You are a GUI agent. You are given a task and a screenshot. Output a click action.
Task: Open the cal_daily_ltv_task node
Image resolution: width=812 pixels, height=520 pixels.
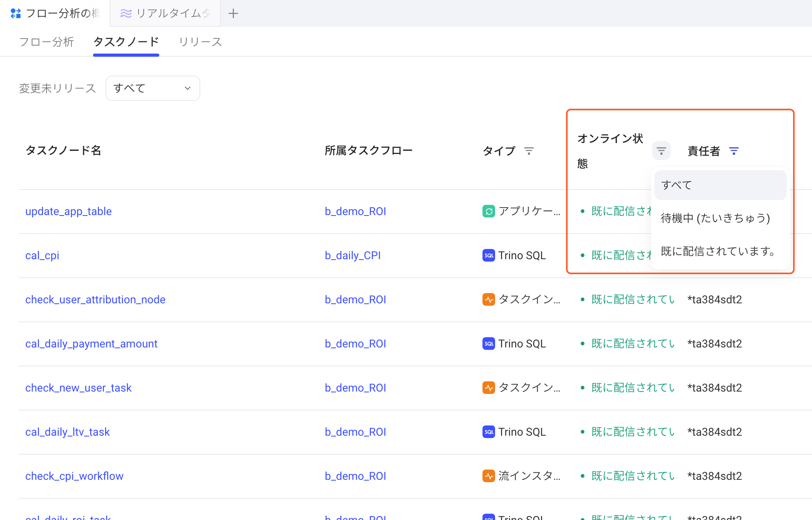[x=67, y=432]
